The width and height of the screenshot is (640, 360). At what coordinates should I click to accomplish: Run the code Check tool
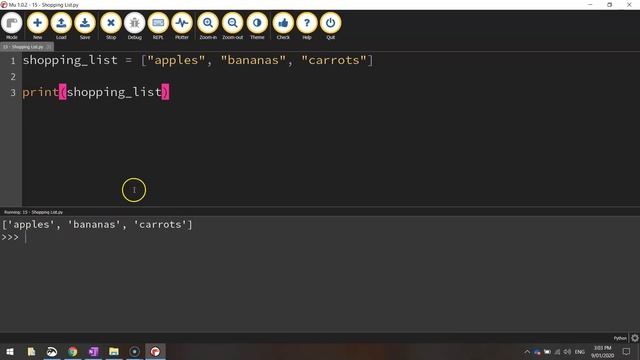click(283, 25)
